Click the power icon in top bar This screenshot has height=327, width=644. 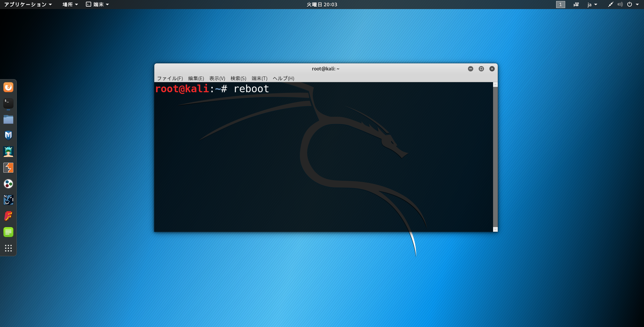(630, 4)
